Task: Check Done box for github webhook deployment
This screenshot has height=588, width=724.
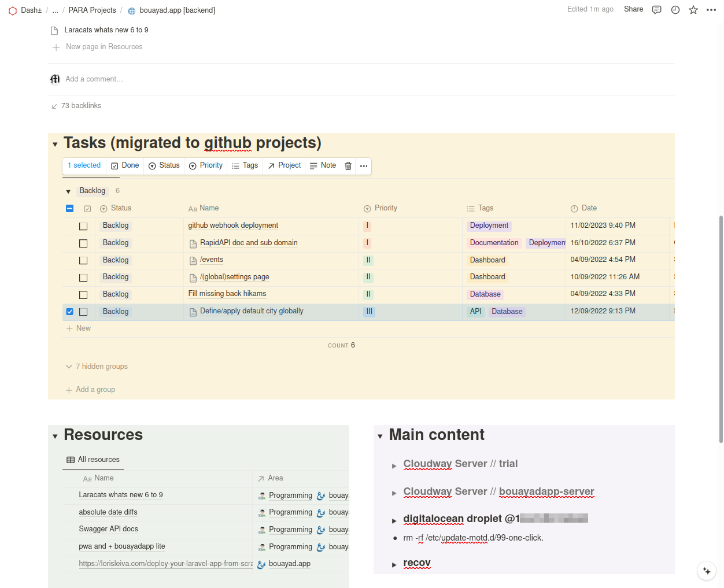Action: [83, 226]
